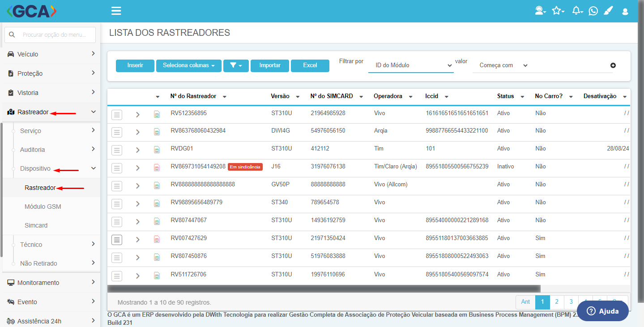Expand row details for RV888888888888888888
Viewport: 644px width, 327px height.
click(x=138, y=186)
